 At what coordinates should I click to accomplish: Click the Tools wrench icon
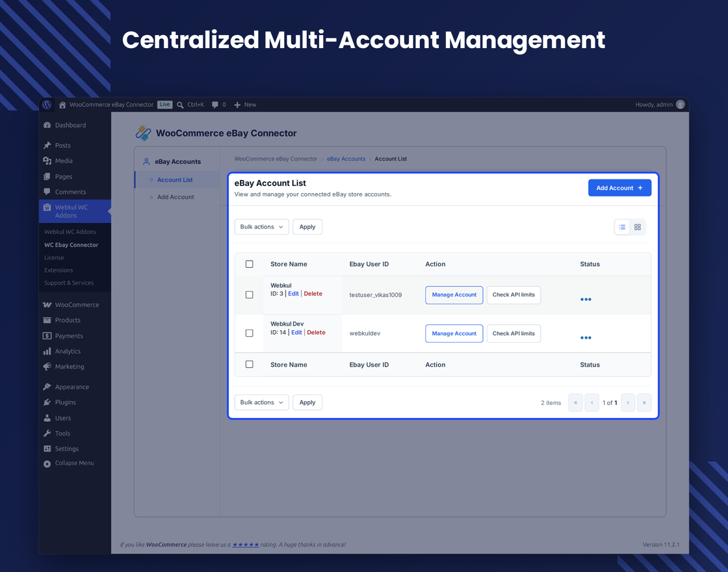tap(47, 433)
